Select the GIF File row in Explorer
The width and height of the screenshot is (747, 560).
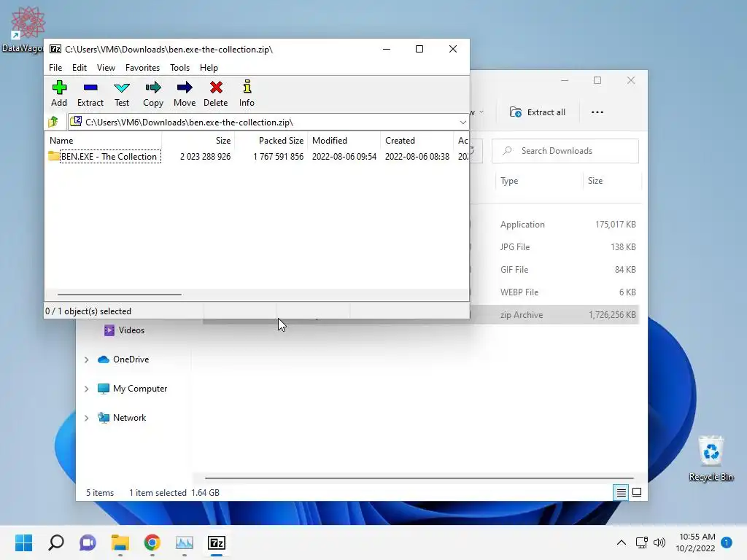click(x=554, y=270)
